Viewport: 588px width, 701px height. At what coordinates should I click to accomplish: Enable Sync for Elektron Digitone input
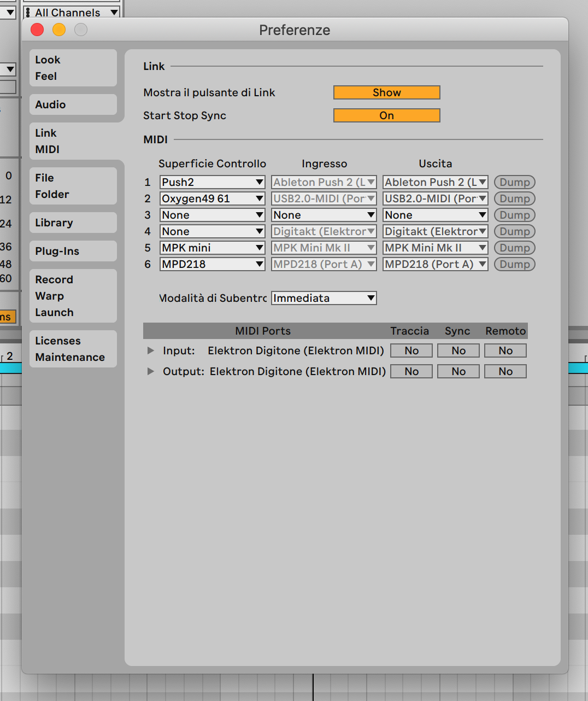click(x=458, y=350)
